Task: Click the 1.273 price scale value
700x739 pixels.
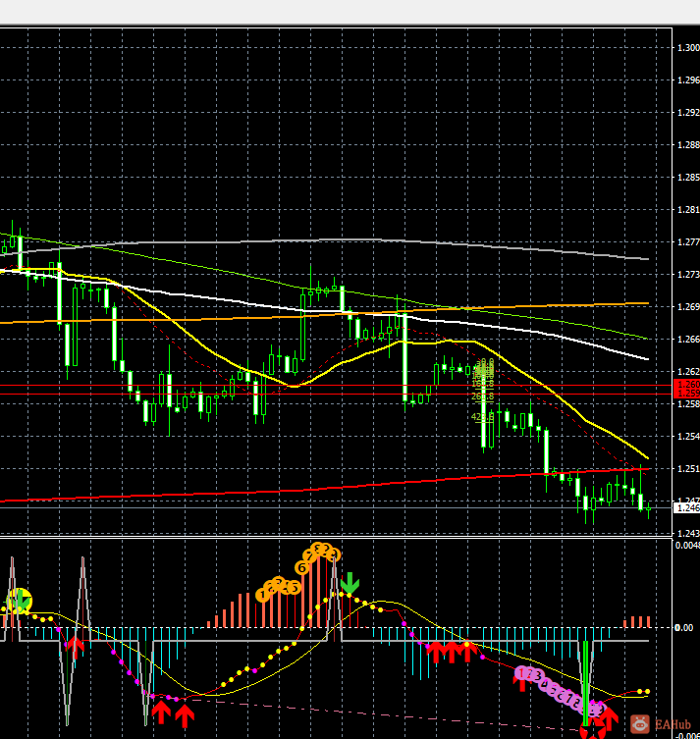Action: click(x=688, y=274)
